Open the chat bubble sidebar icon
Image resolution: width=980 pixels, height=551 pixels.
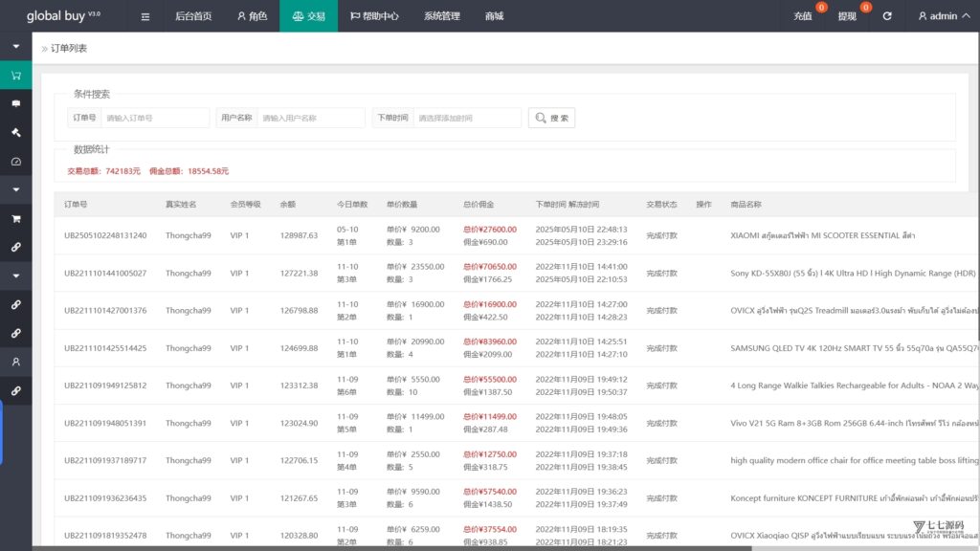[16, 103]
